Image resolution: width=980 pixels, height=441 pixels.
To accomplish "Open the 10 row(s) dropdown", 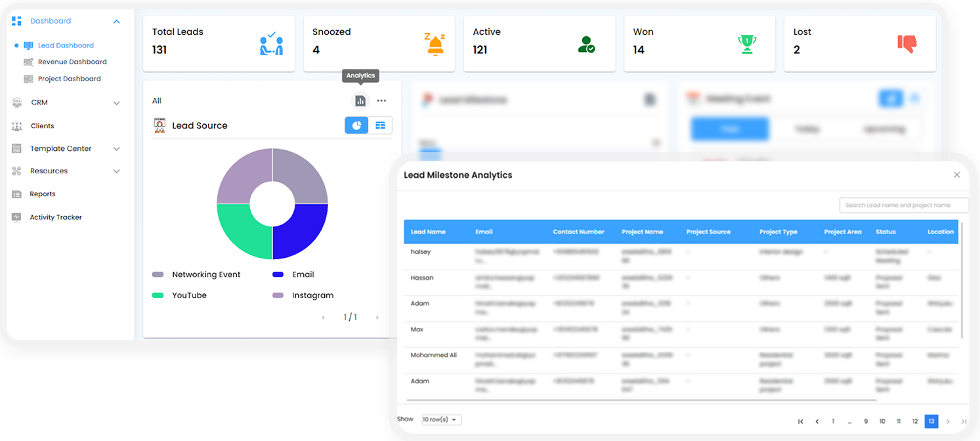I will point(442,419).
